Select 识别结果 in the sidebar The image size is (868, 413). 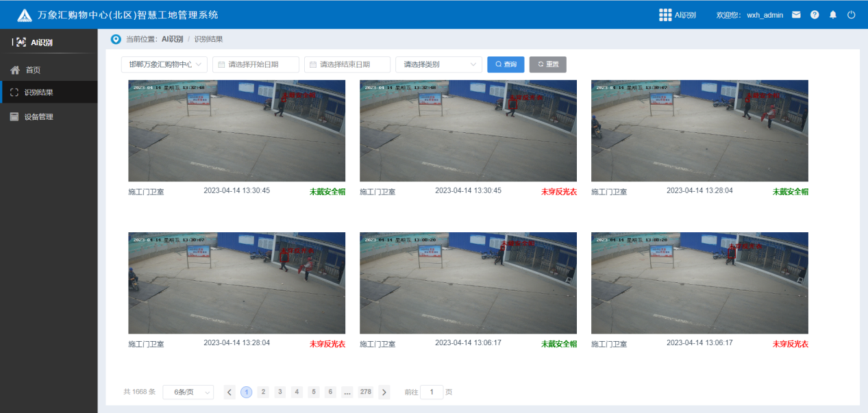coord(38,92)
